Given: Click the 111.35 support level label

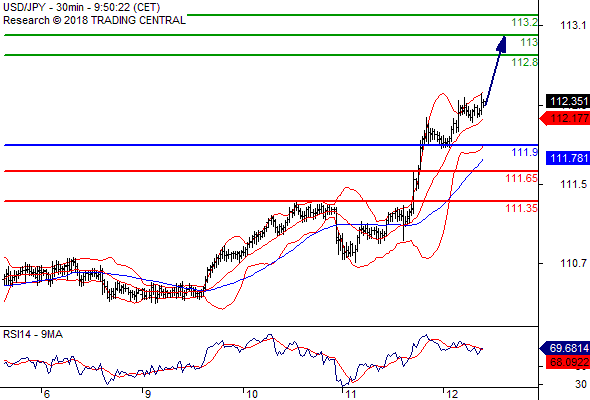Looking at the screenshot, I should [522, 208].
